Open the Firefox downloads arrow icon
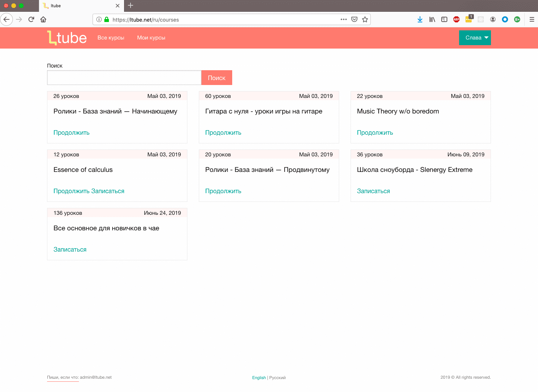 coord(420,19)
